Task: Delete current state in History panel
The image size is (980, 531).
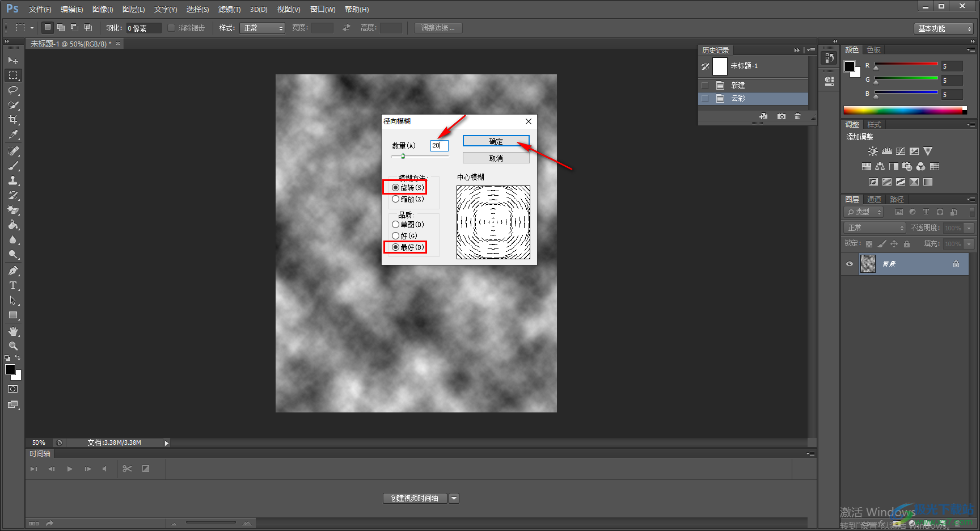Action: pos(798,116)
